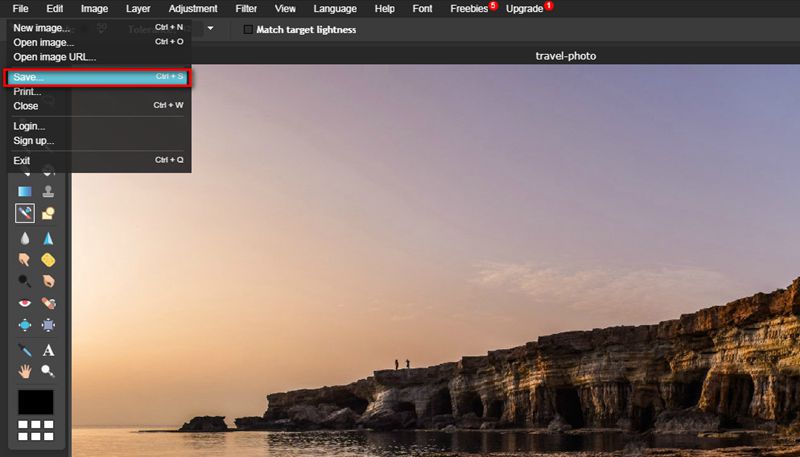The height and width of the screenshot is (457, 800).
Task: Select the Dodge tool
Action: (24, 281)
